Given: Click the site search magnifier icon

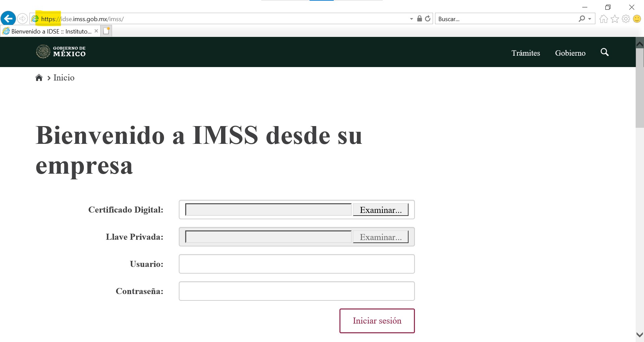Looking at the screenshot, I should coord(604,52).
